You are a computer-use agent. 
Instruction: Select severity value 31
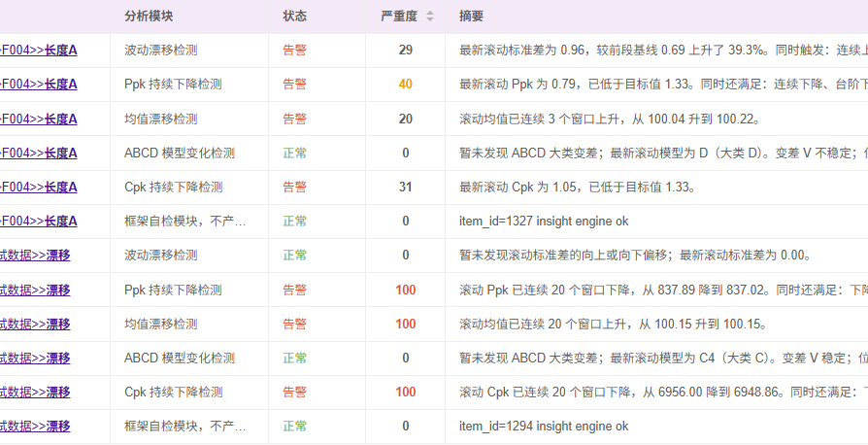tap(405, 188)
